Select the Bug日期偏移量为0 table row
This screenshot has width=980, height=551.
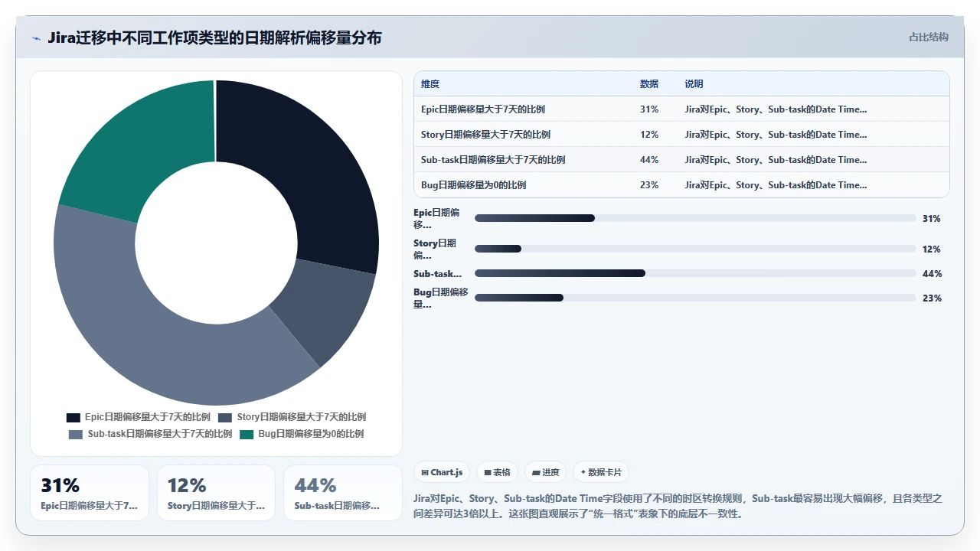point(681,185)
